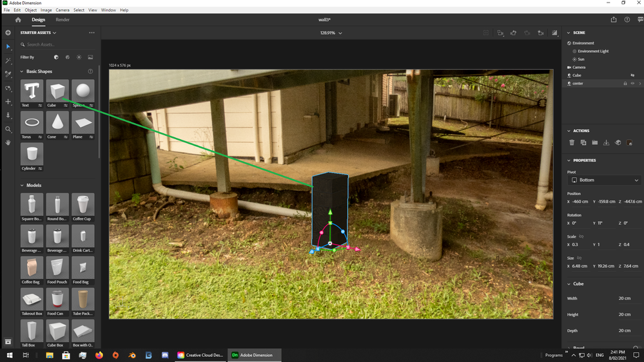Viewport: 644px width, 362px height.
Task: Click the Add and Import Content plus icon
Action: pos(8,33)
